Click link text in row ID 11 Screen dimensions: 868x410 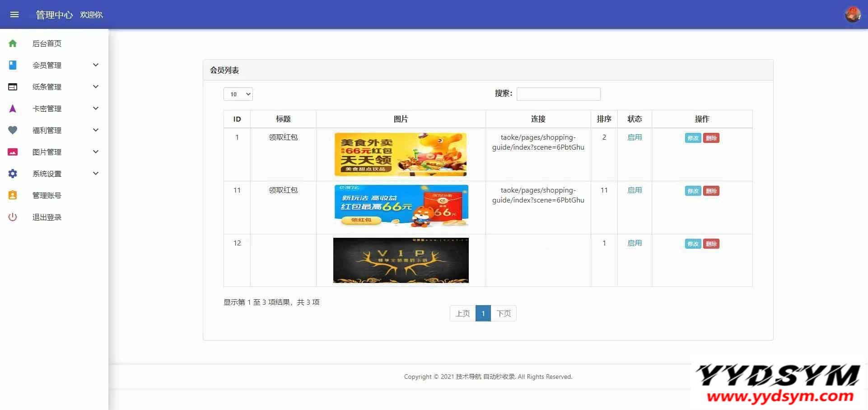coord(538,195)
